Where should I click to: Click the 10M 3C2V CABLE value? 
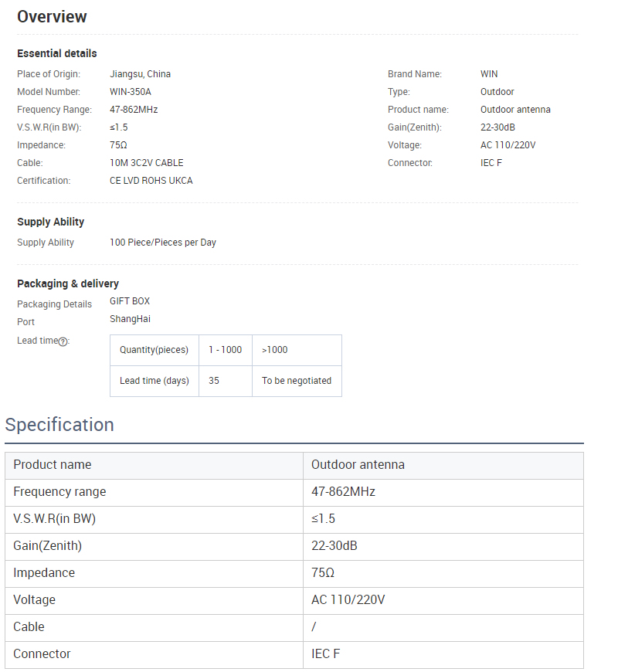click(147, 163)
